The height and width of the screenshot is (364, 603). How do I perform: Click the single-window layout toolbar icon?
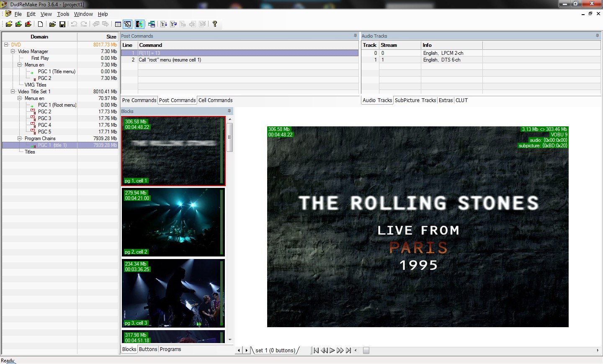pos(118,24)
